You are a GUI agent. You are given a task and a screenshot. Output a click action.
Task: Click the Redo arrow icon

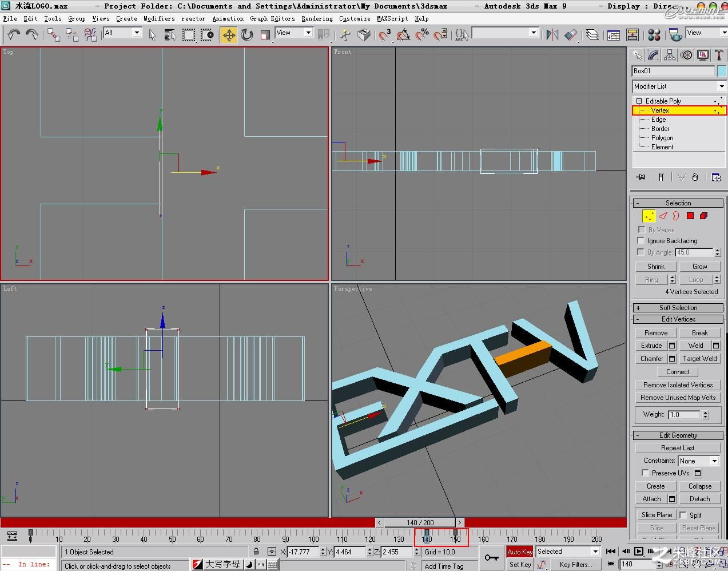[32, 35]
